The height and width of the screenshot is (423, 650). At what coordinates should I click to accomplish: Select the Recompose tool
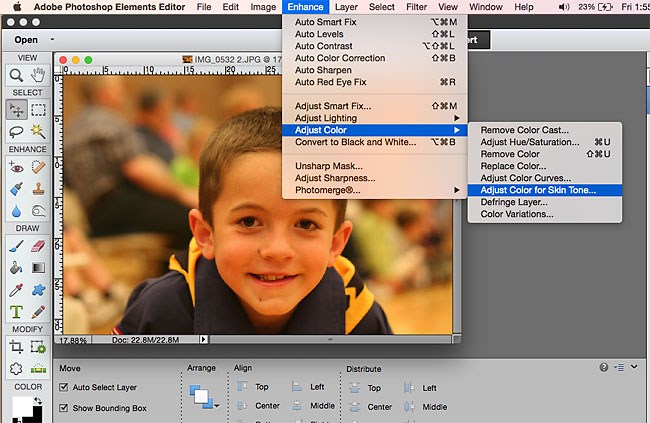pyautogui.click(x=38, y=347)
